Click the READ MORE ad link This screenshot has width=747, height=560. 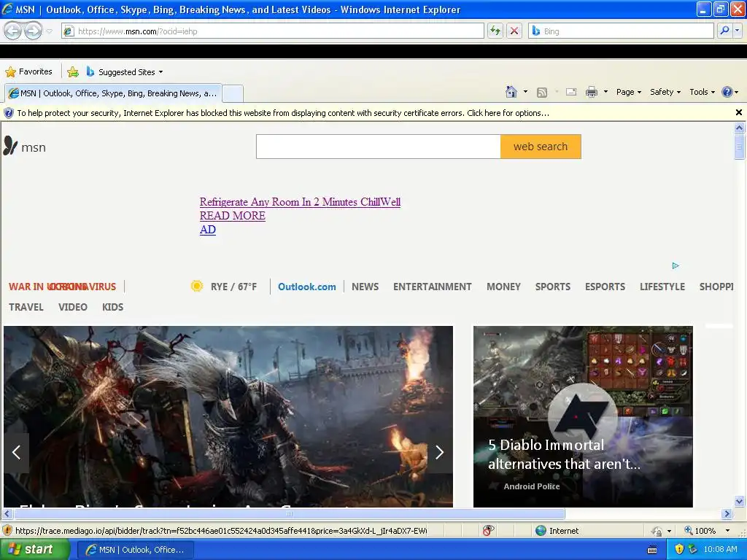click(x=233, y=216)
